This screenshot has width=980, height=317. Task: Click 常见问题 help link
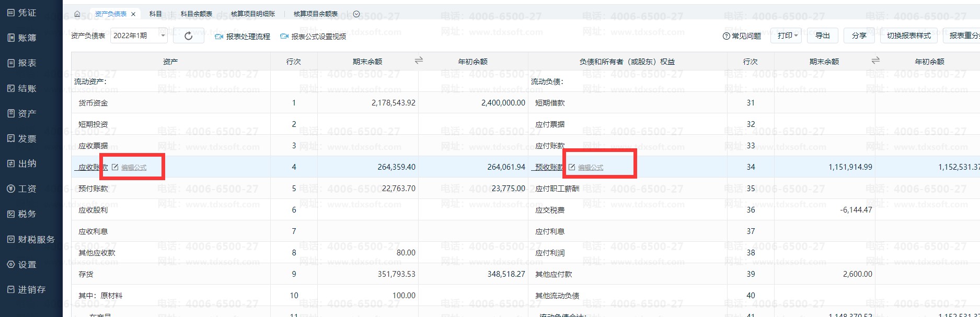click(x=742, y=36)
